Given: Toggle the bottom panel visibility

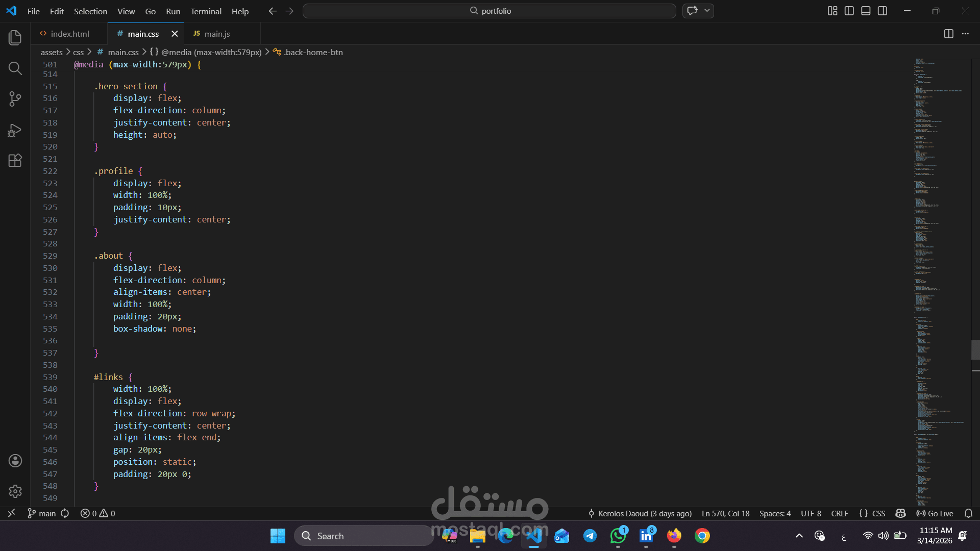Looking at the screenshot, I should (866, 11).
